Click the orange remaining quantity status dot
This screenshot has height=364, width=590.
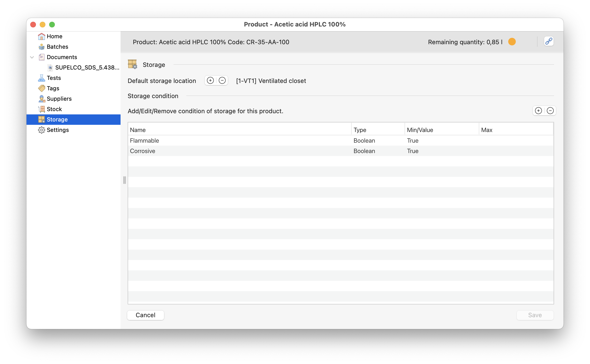point(512,42)
